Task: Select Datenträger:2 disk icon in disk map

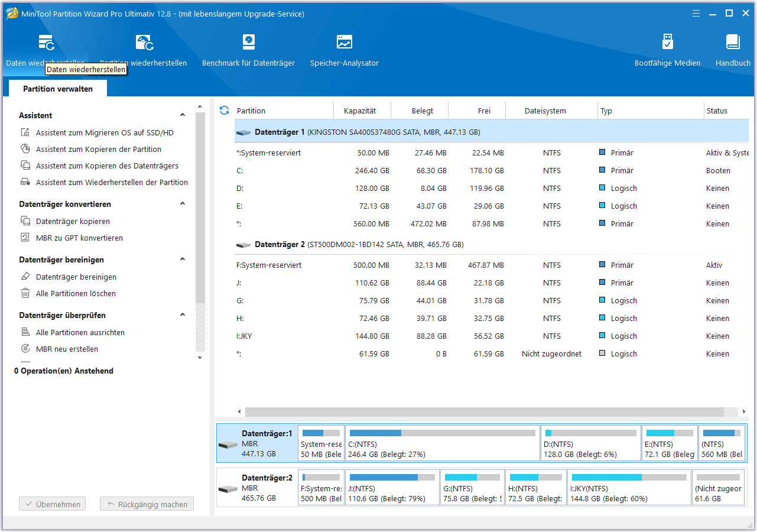Action: click(x=228, y=489)
